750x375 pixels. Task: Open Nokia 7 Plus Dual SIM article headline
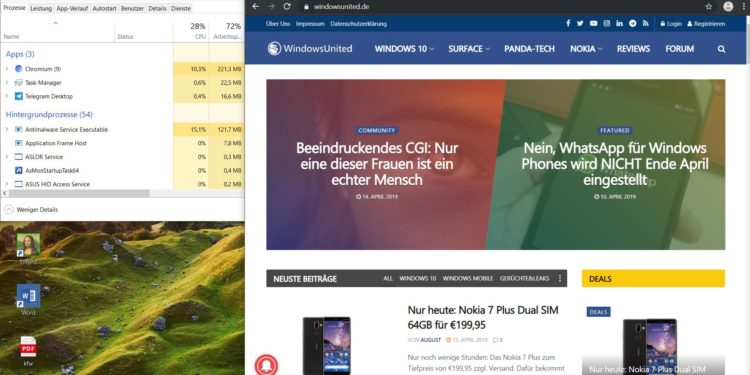point(483,318)
